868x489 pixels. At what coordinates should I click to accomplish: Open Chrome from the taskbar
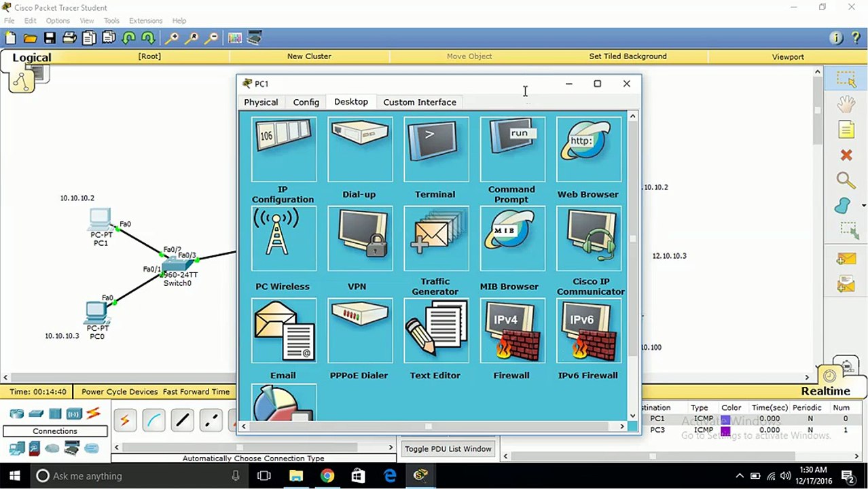[x=327, y=476]
